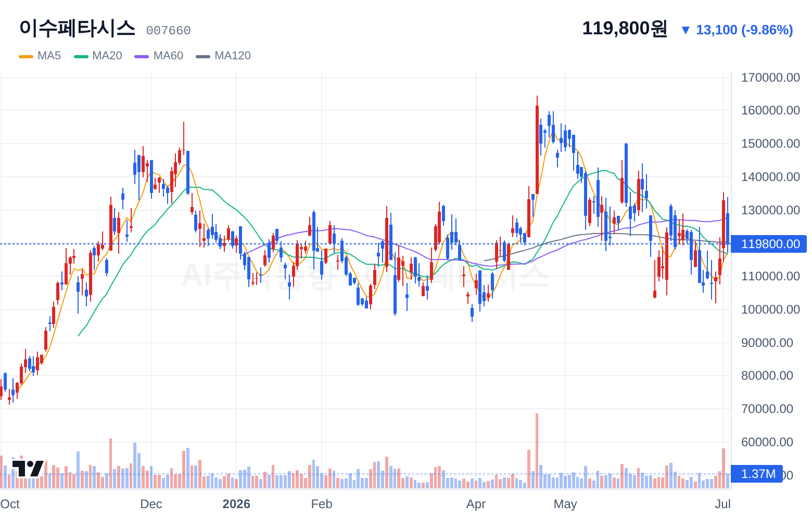Click the Apr label on time axis
This screenshot has height=518, width=812.
476,504
